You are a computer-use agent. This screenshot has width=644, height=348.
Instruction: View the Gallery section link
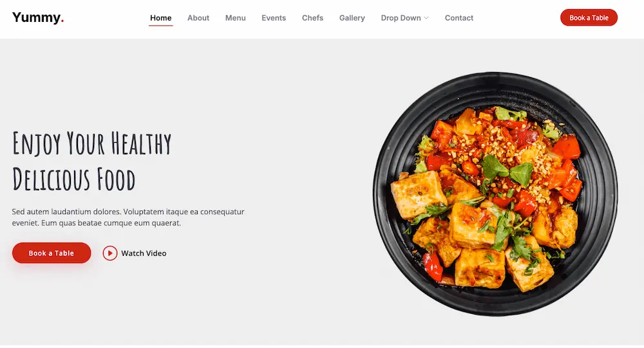click(x=352, y=18)
